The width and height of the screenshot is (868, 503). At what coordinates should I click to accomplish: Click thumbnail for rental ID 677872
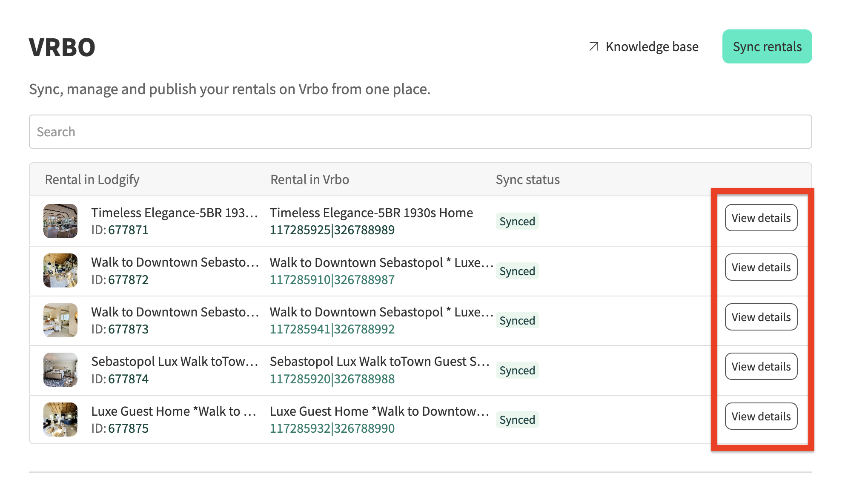(x=60, y=270)
